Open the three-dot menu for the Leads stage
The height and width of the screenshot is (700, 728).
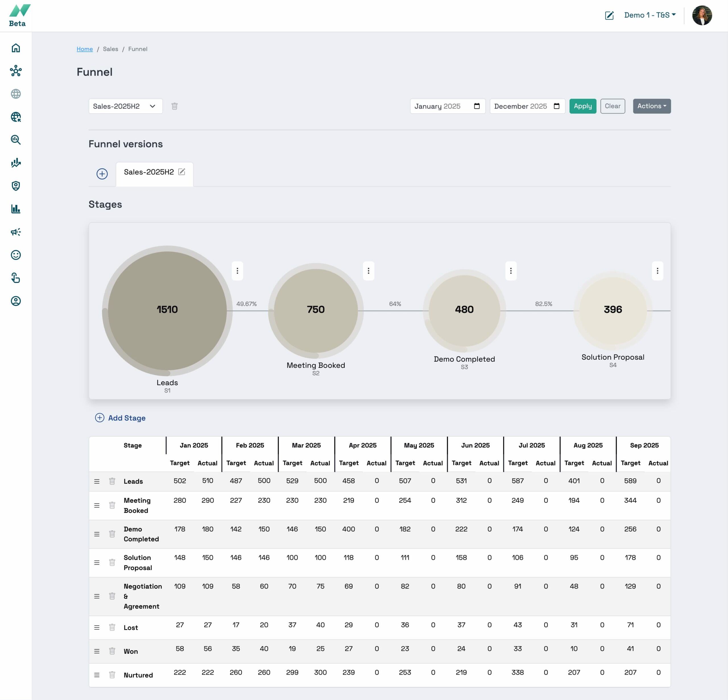click(x=237, y=271)
